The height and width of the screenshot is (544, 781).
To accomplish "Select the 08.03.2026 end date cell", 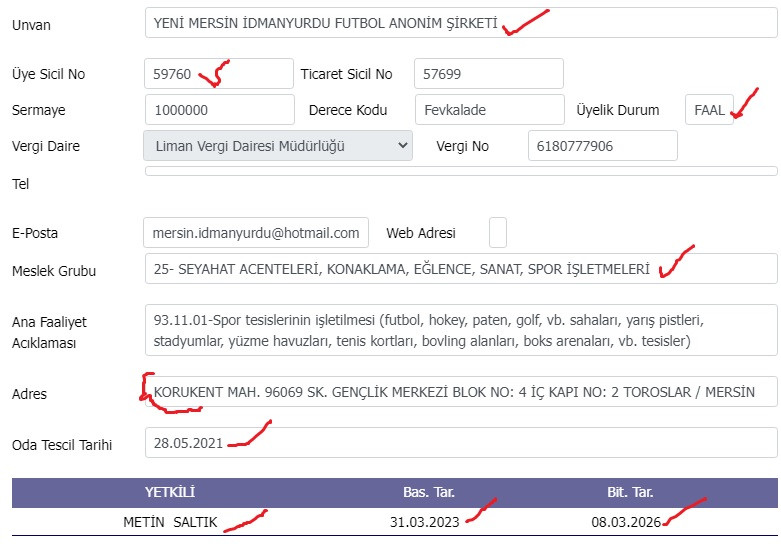I will tap(626, 522).
